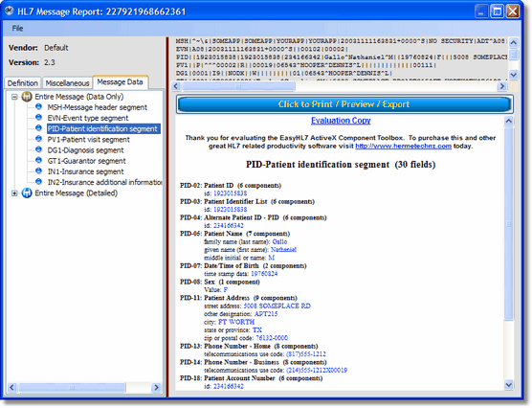The height and width of the screenshot is (408, 532).
Task: Select IN2-Insurance additional information in tree
Action: click(105, 182)
